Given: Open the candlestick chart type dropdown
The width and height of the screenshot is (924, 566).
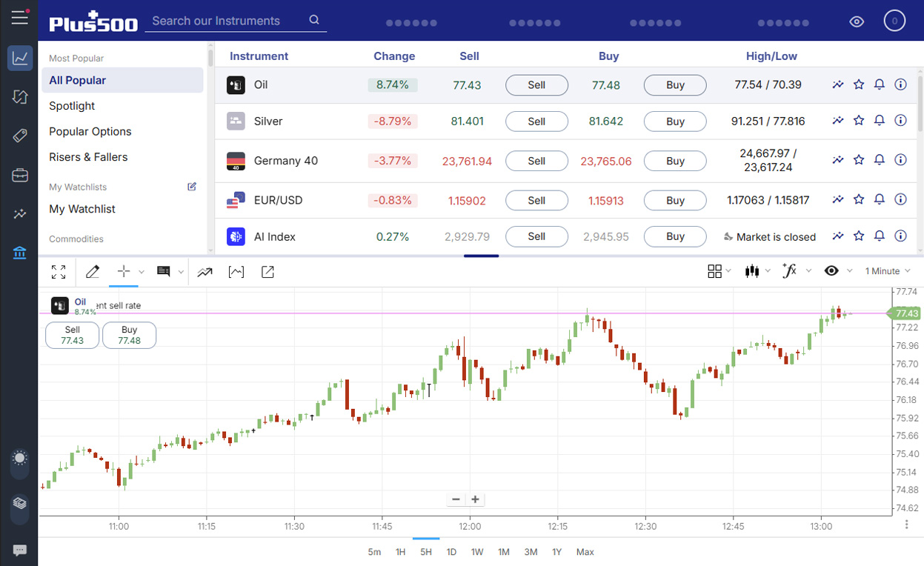Looking at the screenshot, I should coord(754,271).
